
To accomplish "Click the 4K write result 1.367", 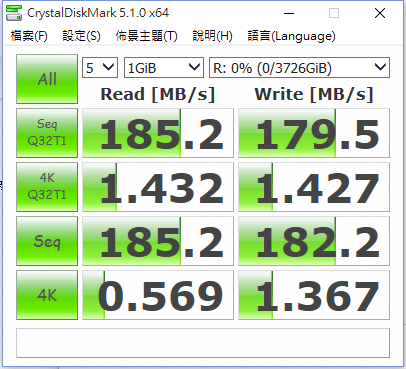I will pos(314,295).
